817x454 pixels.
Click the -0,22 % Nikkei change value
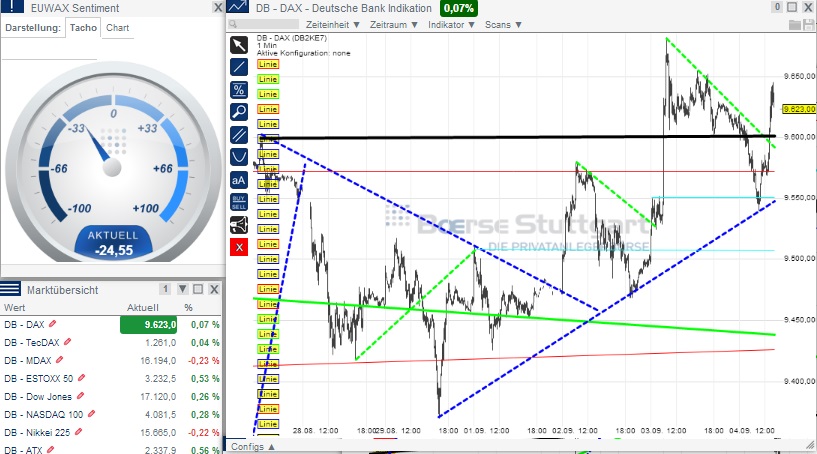click(205, 432)
